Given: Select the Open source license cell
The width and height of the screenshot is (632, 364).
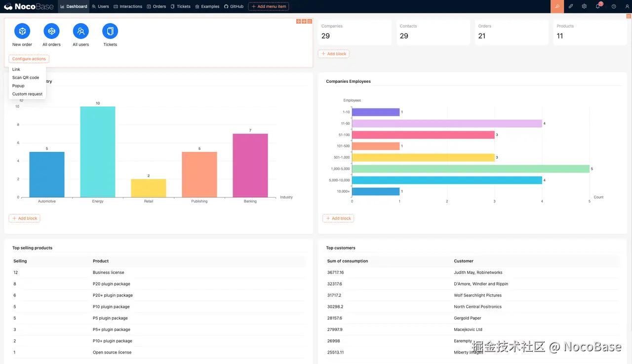Looking at the screenshot, I should pos(112,352).
